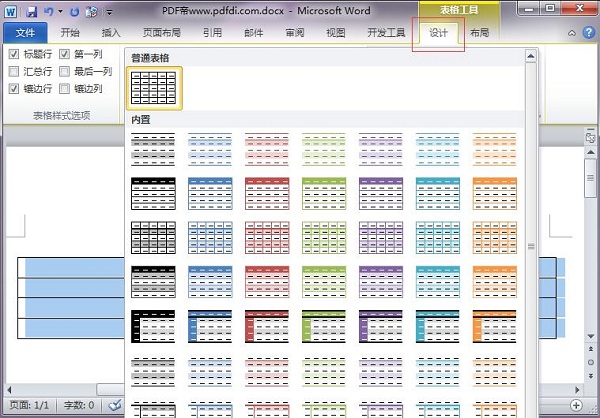Apply red light shading style in first built-in row

click(267, 149)
